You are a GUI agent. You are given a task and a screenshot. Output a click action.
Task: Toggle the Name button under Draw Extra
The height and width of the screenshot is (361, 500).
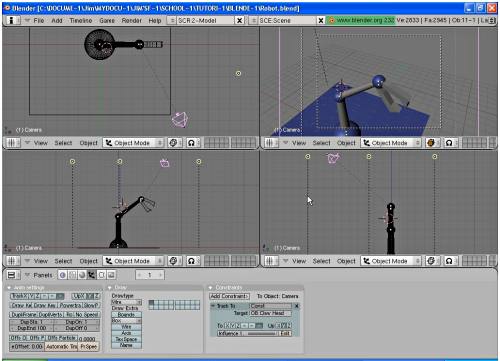[126, 345]
